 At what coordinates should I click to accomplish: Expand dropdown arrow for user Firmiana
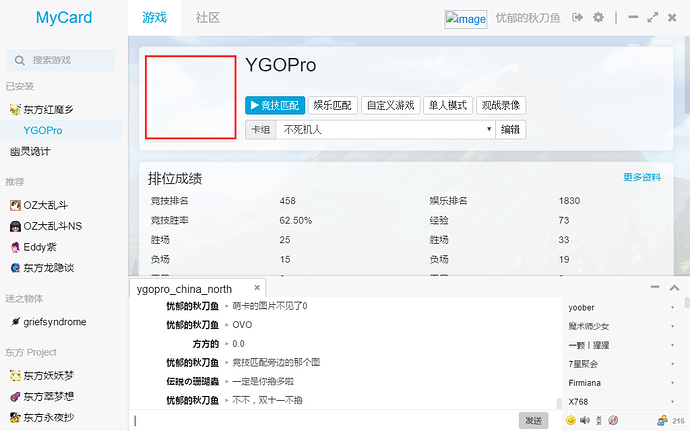(672, 383)
